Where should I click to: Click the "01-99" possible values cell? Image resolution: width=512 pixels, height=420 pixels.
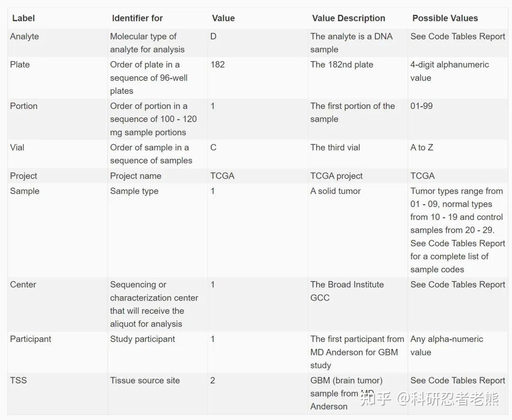(421, 106)
